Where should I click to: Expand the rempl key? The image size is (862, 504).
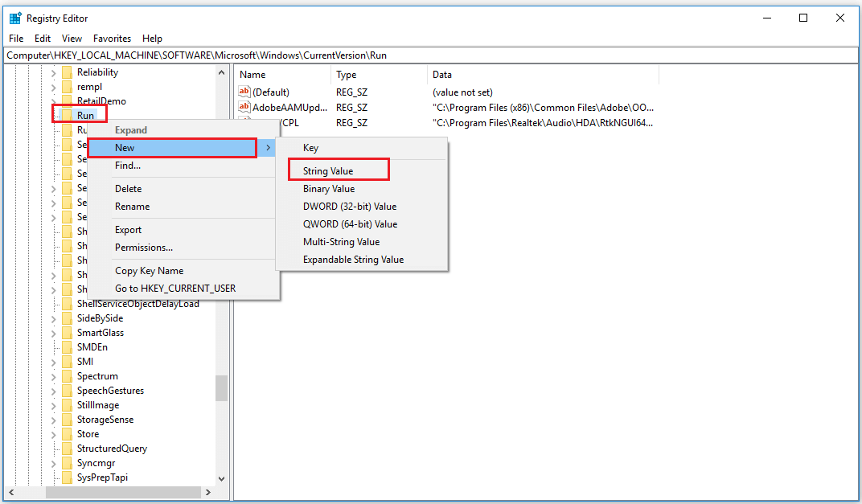(53, 87)
